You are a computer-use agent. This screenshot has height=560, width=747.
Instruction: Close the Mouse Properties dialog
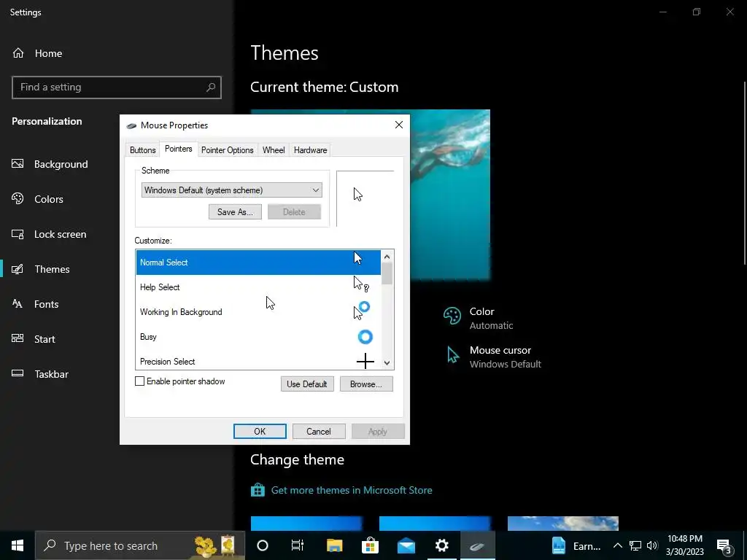[x=399, y=125]
